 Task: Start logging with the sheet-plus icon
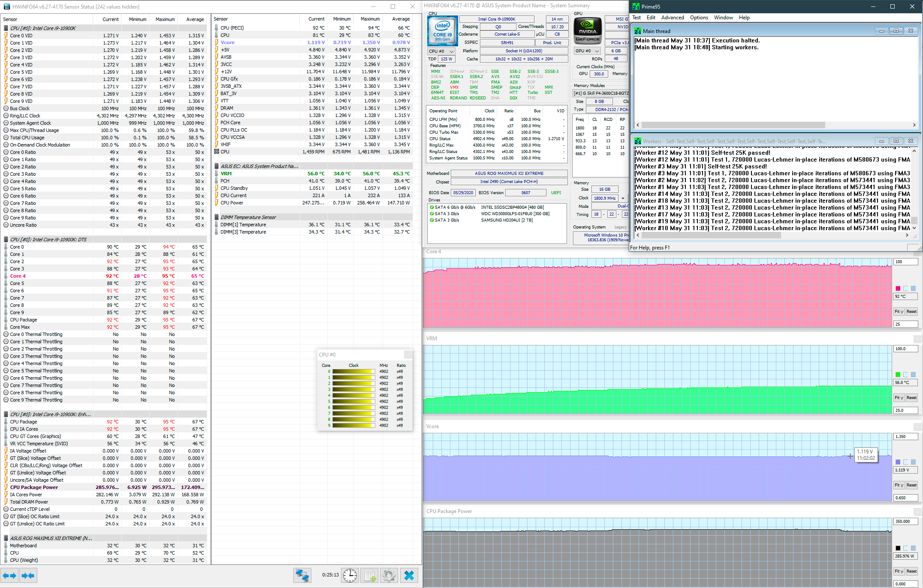coord(369,575)
